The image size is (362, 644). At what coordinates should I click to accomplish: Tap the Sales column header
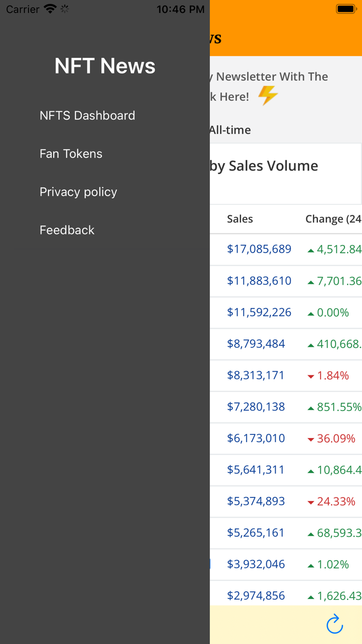click(x=239, y=218)
